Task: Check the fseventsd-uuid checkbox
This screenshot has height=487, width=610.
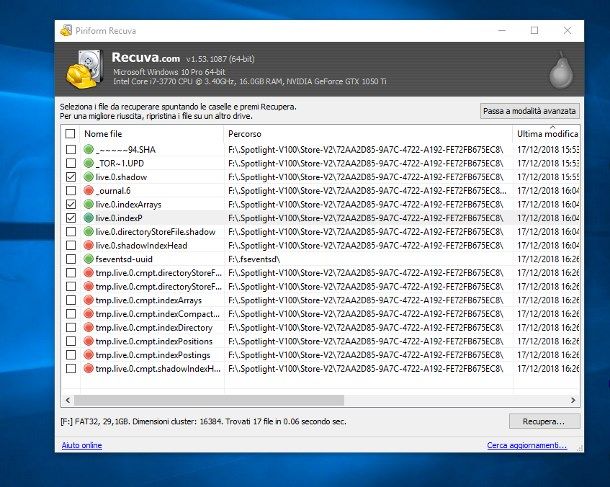Action: tap(71, 259)
